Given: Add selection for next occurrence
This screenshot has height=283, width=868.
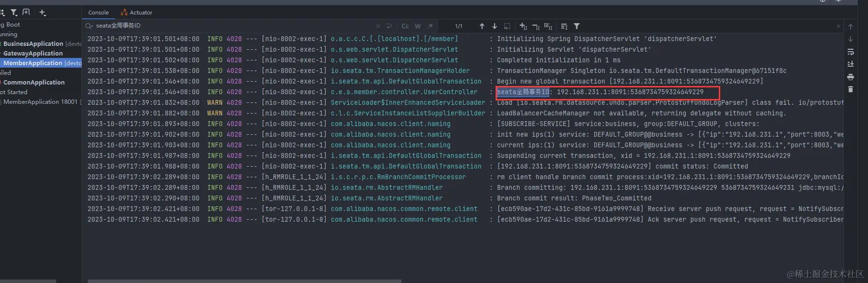Looking at the screenshot, I should click(x=523, y=26).
